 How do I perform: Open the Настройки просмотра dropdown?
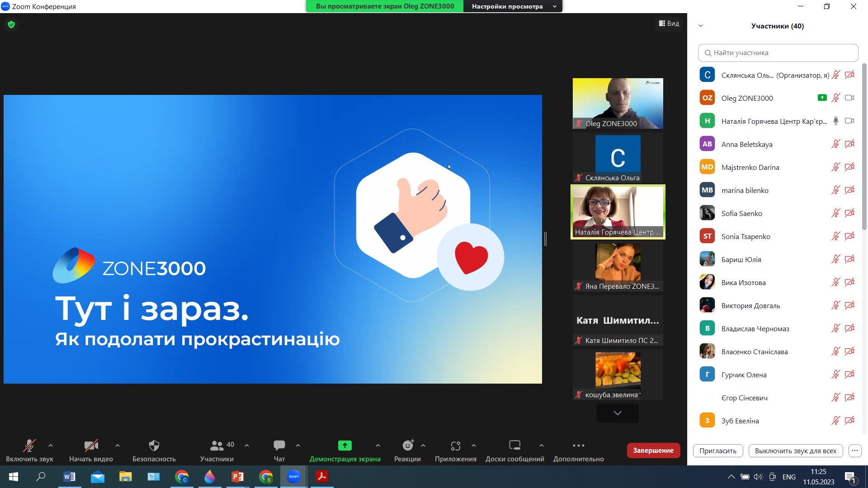[514, 6]
